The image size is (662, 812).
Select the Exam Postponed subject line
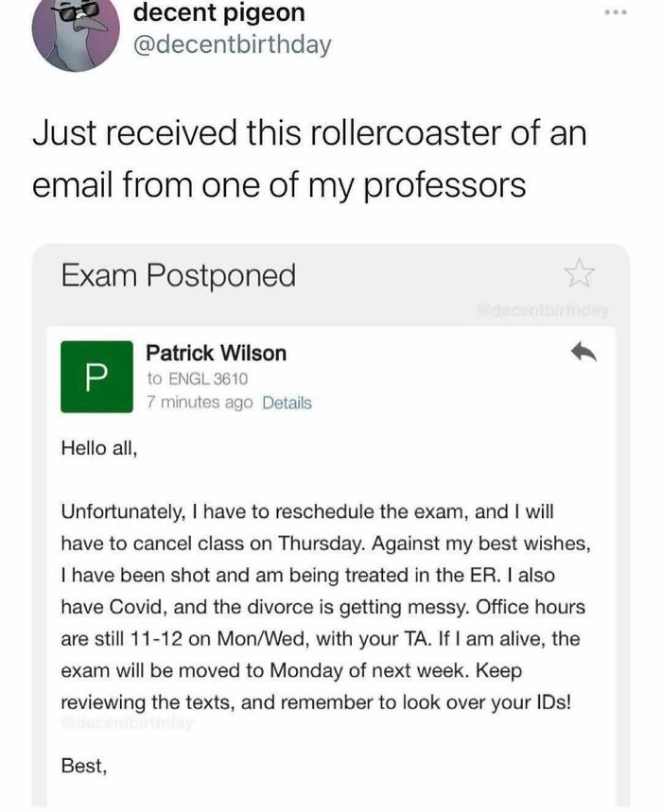(x=179, y=275)
